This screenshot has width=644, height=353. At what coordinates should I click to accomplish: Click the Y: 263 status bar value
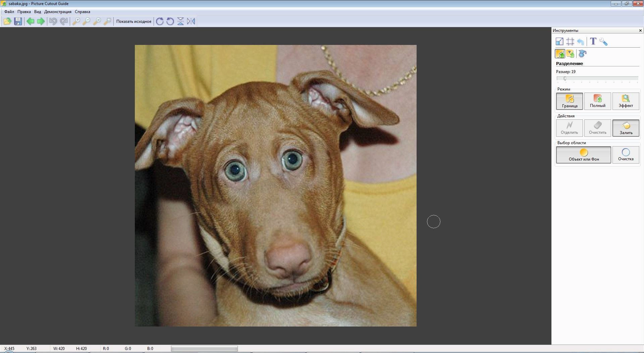click(x=32, y=349)
